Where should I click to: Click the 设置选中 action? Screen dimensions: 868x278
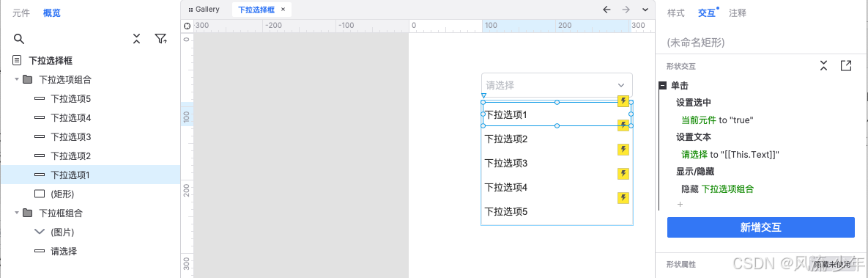coord(693,103)
